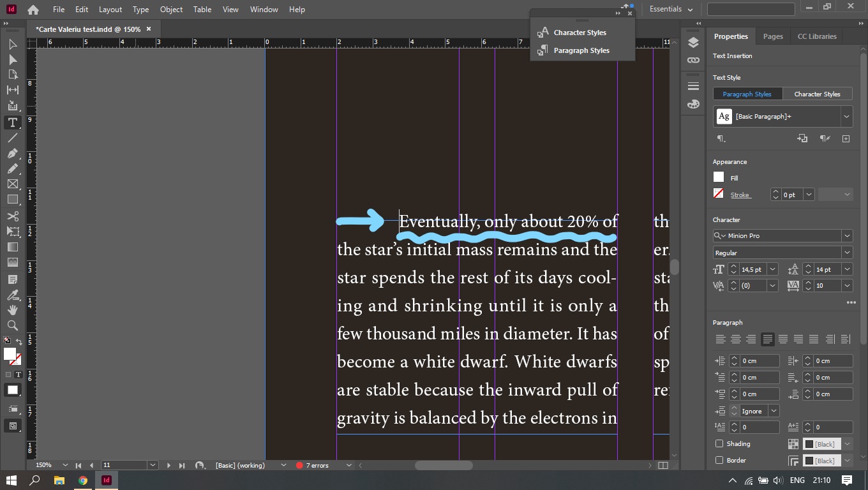Viewport: 868px width, 490px height.
Task: Select the Zoom tool
Action: tap(12, 325)
